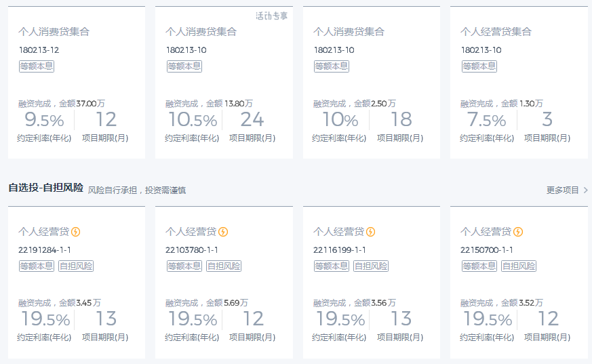This screenshot has width=592, height=364.
Task: Click 等额本息 tag on 22116199-1-1 card
Action: click(x=332, y=266)
